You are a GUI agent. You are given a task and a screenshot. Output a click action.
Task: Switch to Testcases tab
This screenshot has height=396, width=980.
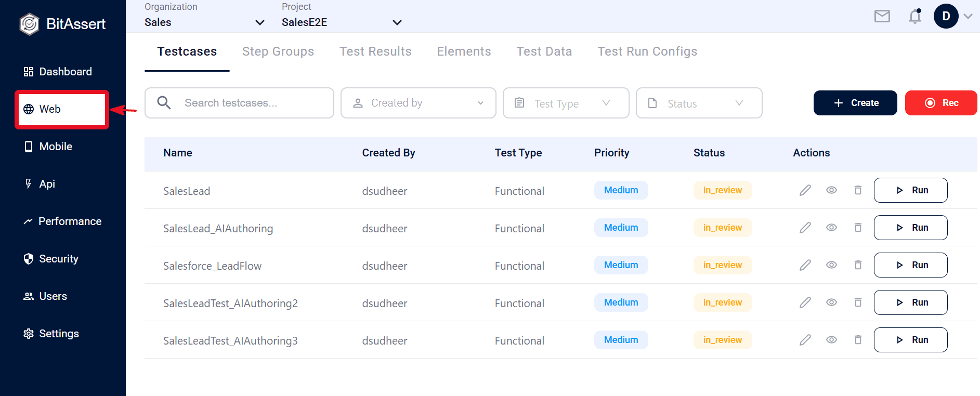coord(187,51)
